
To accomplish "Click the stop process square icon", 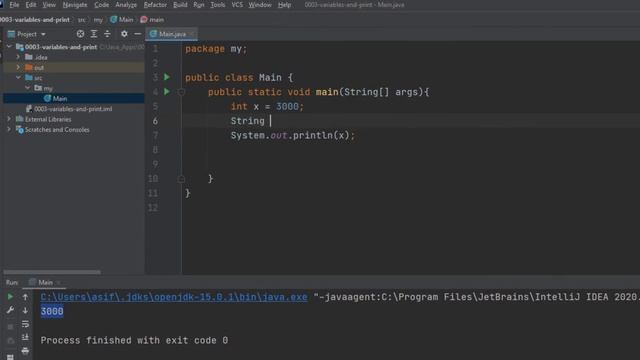I will coord(10,327).
